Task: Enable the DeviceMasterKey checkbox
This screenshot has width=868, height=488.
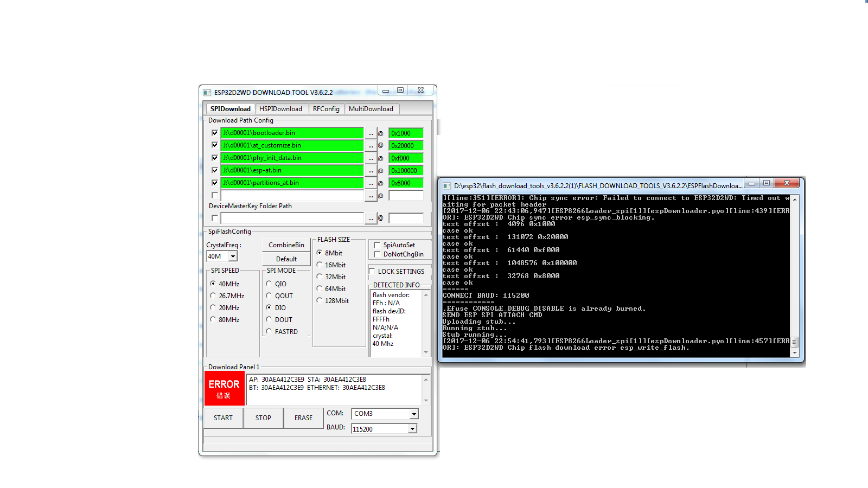Action: (x=215, y=218)
